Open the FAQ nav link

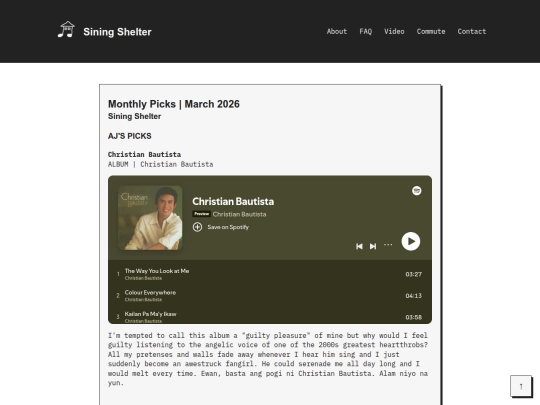coord(366,31)
